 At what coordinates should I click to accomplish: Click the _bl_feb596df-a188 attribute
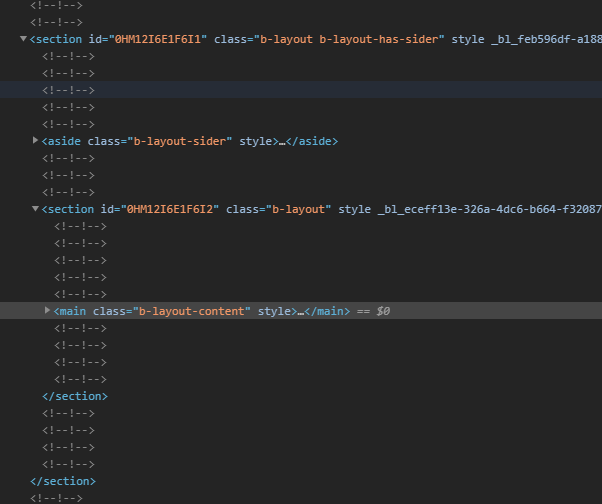[546, 39]
